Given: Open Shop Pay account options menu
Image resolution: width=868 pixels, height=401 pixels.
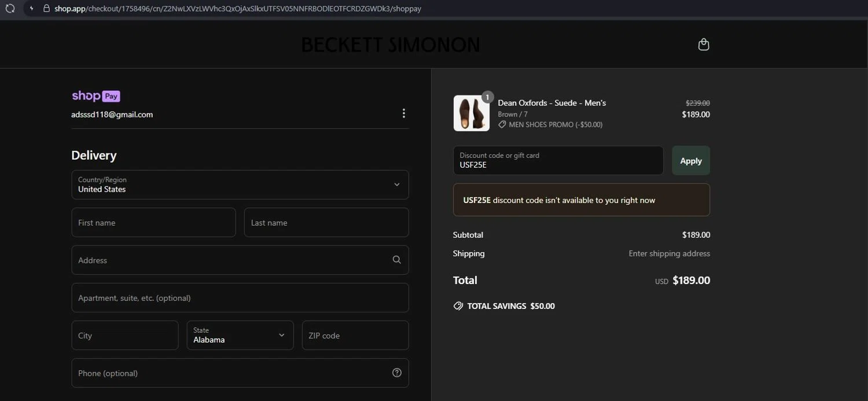Looking at the screenshot, I should (x=403, y=113).
